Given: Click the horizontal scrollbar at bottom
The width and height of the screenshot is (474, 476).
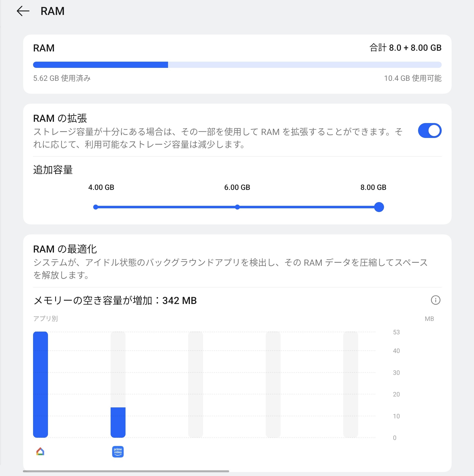Looking at the screenshot, I should [x=126, y=471].
